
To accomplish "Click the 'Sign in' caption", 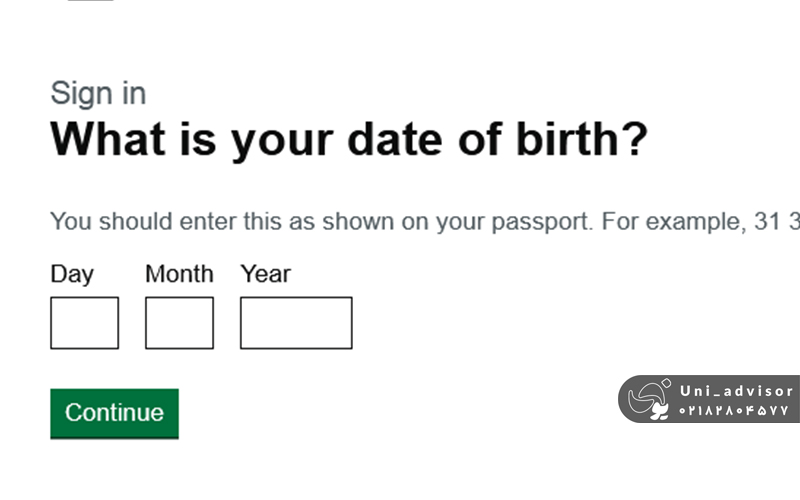I will 98,94.
